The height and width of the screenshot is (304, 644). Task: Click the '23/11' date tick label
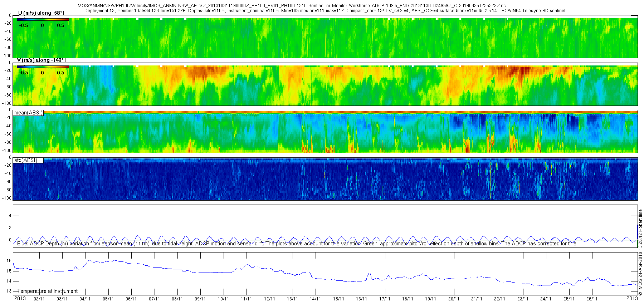pos(523,299)
